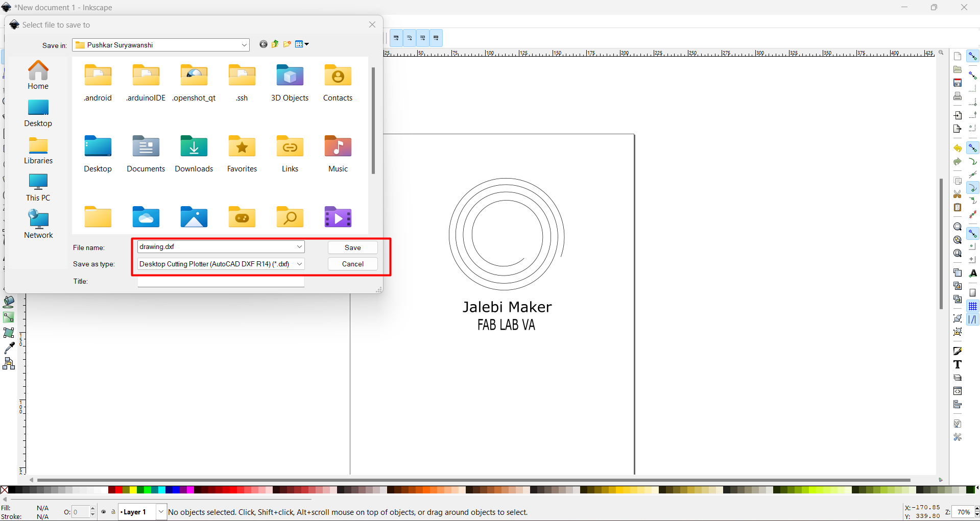The image size is (980, 521).
Task: Click the New document icon
Action: pyautogui.click(x=958, y=56)
